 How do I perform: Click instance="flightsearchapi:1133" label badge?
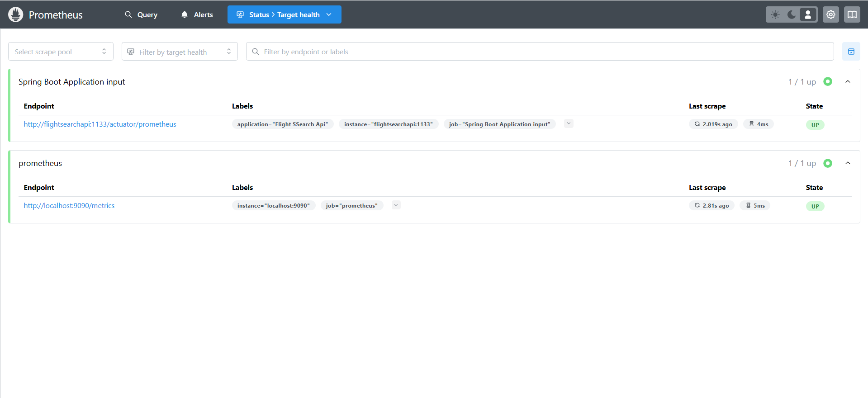pos(389,124)
